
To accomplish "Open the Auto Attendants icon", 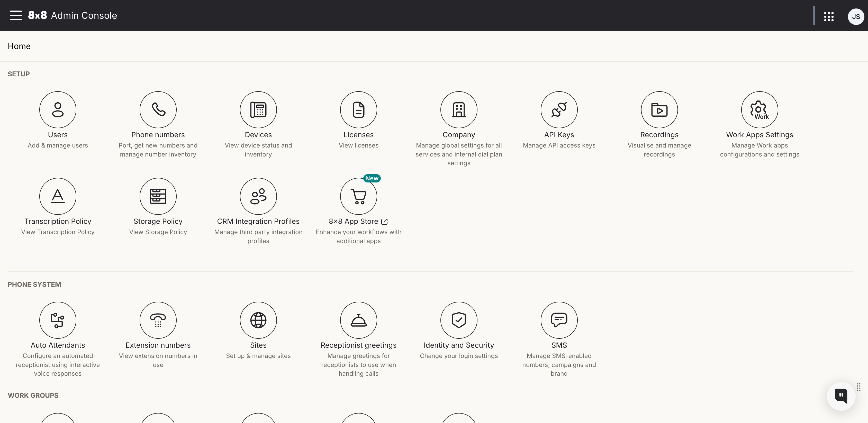I will pos(58,320).
